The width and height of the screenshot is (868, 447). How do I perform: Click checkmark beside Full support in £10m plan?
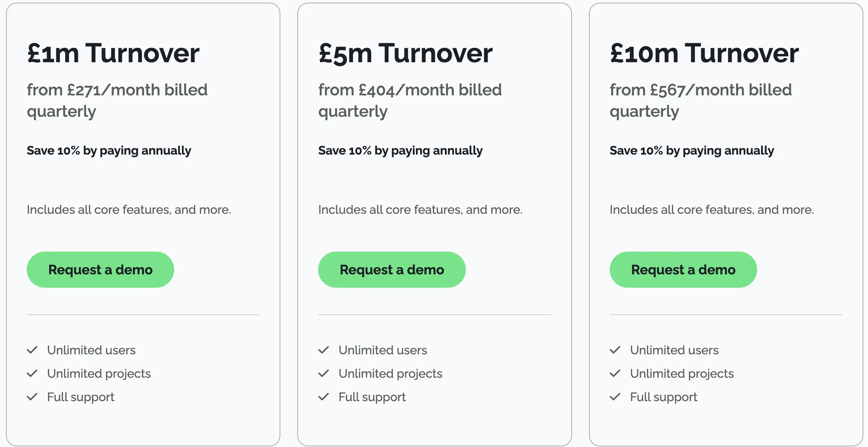[x=615, y=397]
